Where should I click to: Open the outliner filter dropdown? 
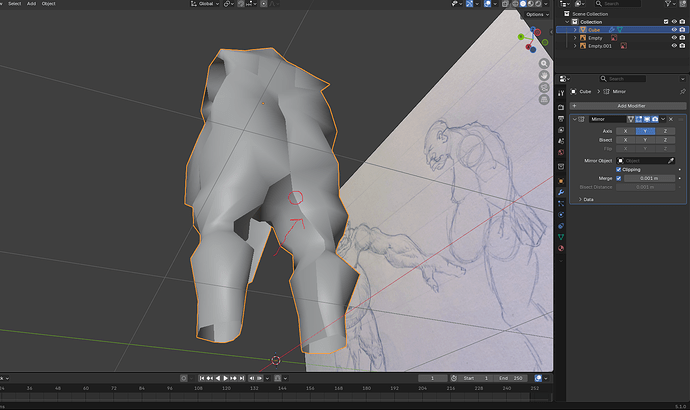tap(670, 4)
